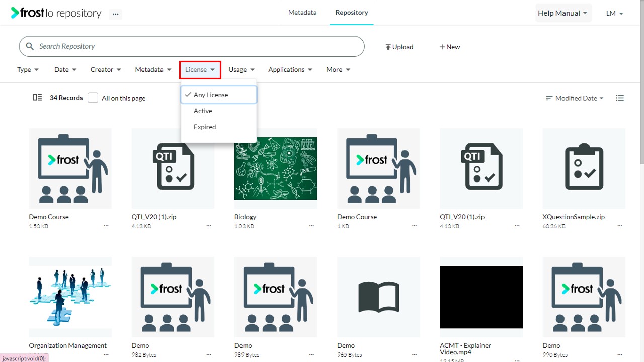Check the All on this page checkbox
The height and width of the screenshot is (362, 644).
[93, 98]
